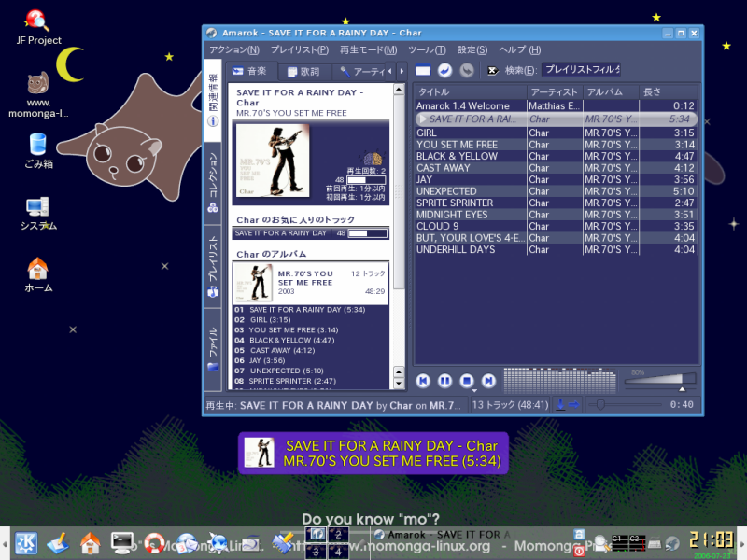Click the track position seek slider
The width and height of the screenshot is (747, 560).
pos(625,405)
